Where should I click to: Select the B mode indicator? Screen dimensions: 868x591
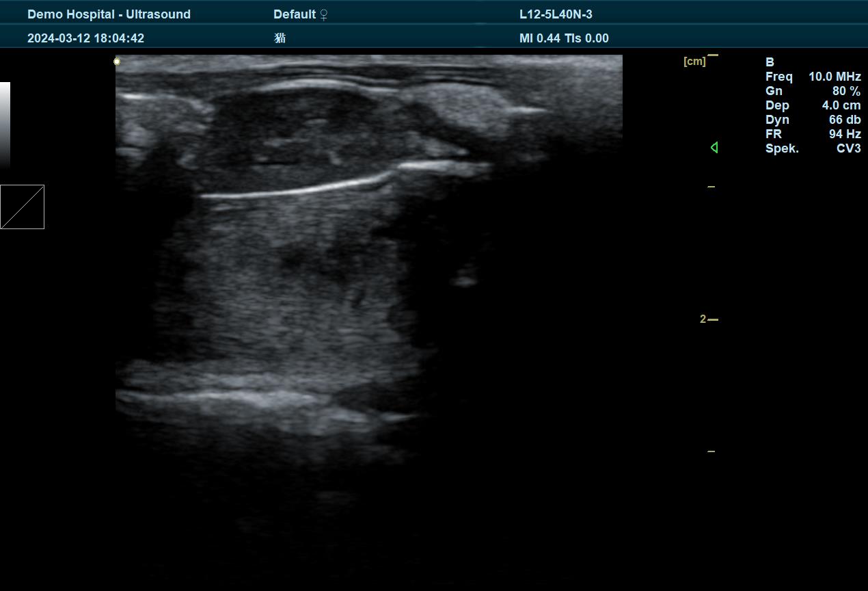(x=770, y=62)
